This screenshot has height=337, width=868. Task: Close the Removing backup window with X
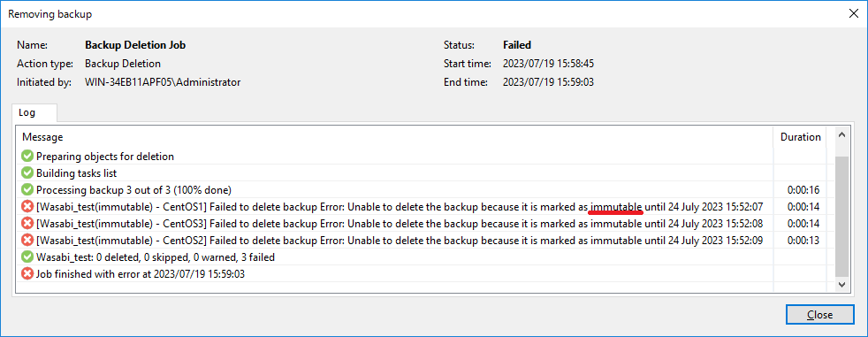pyautogui.click(x=854, y=14)
